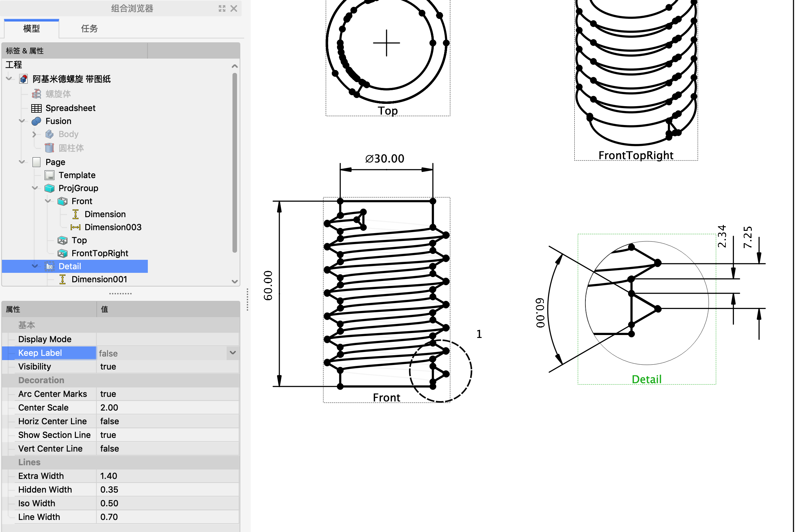Switch to the 任务 tab
This screenshot has height=532, width=801.
point(89,29)
